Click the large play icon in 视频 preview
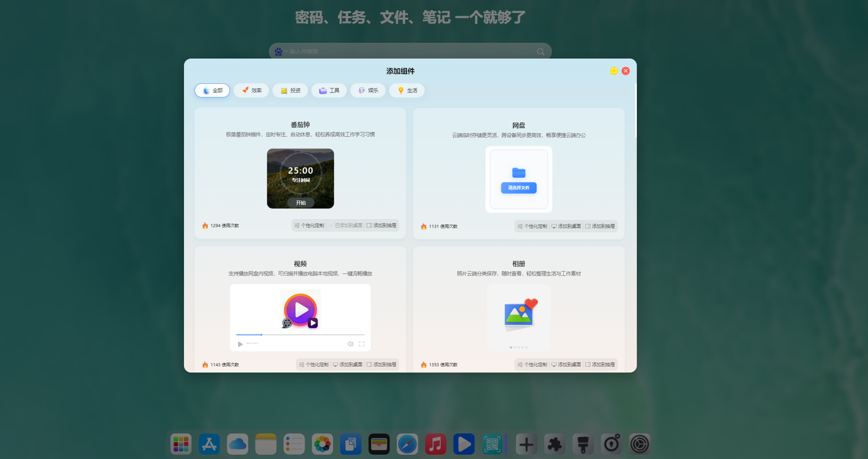The width and height of the screenshot is (868, 459). click(301, 310)
